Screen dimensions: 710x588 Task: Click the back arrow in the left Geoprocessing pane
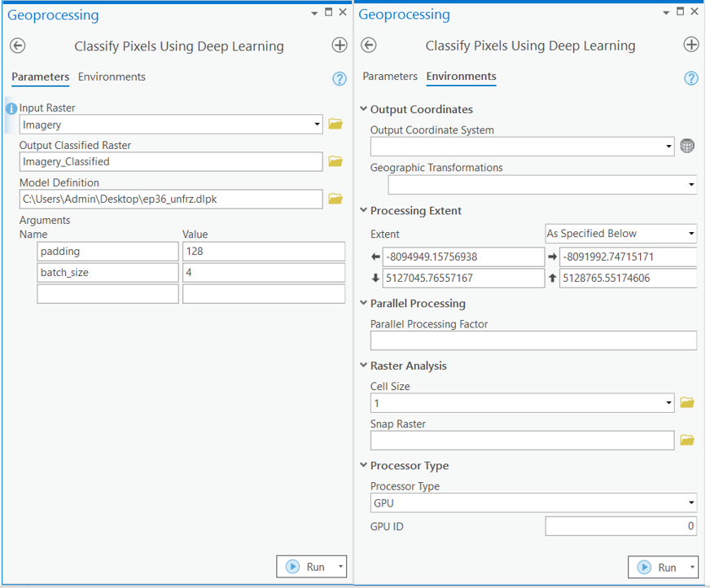coord(18,46)
